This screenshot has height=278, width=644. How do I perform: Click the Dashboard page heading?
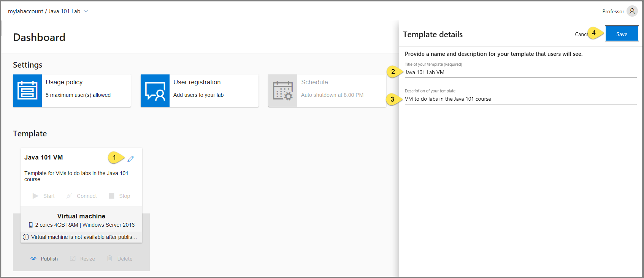39,37
